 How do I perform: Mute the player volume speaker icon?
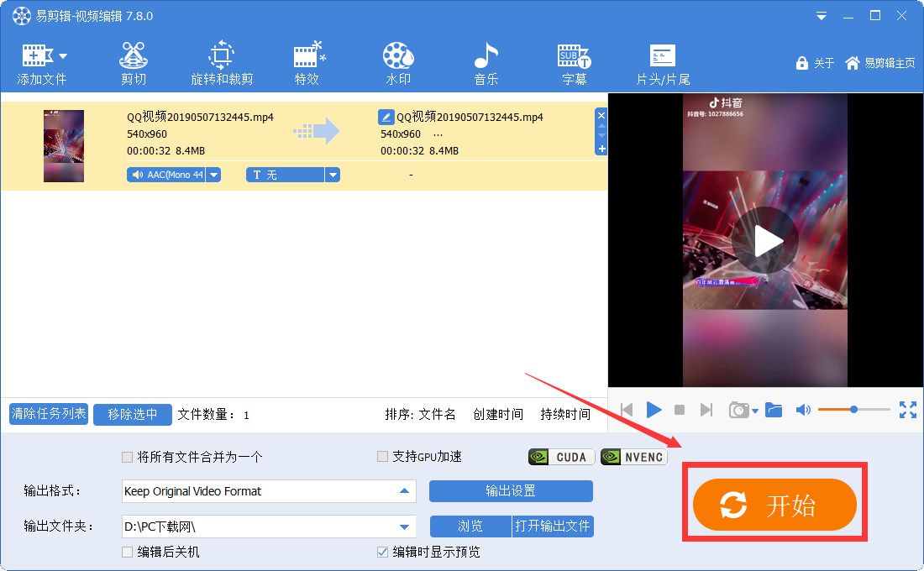pos(803,410)
